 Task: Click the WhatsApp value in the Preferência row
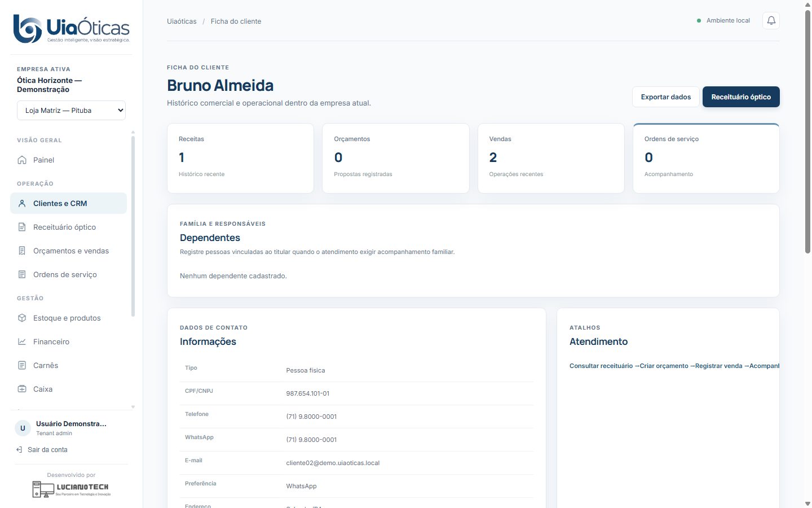pos(301,486)
